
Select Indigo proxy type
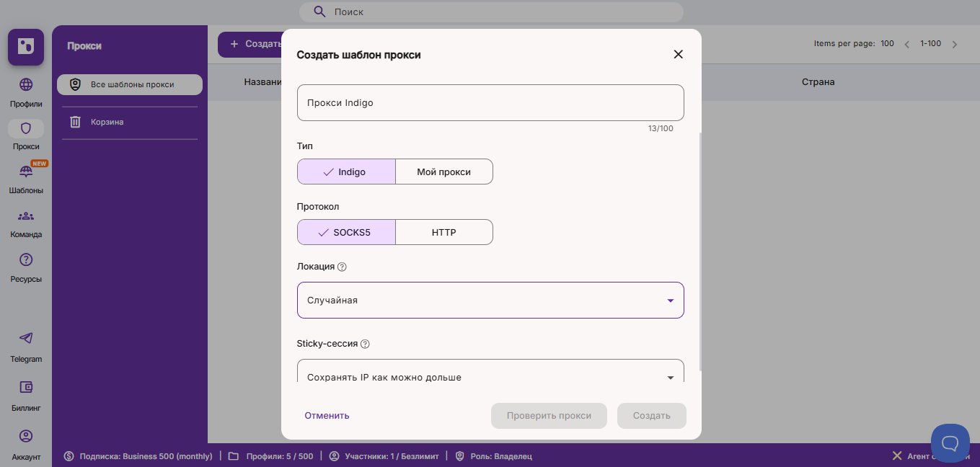[346, 172]
